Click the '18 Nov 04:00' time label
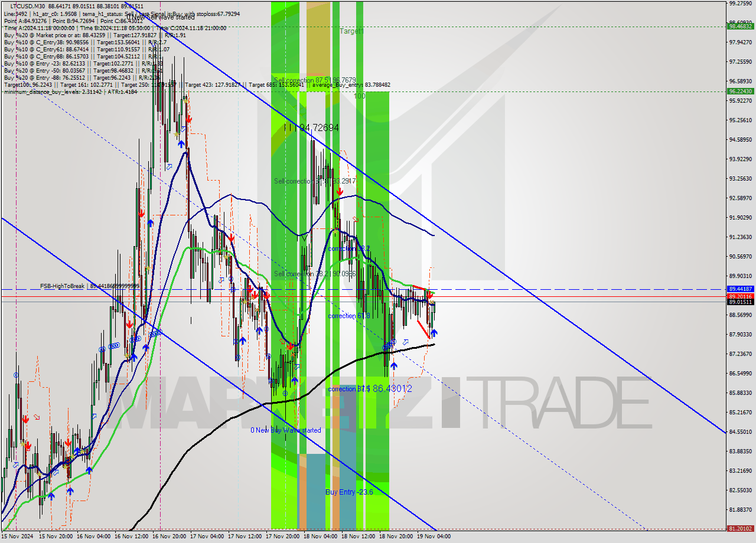Viewport: 756px width, 543px height. point(321,537)
